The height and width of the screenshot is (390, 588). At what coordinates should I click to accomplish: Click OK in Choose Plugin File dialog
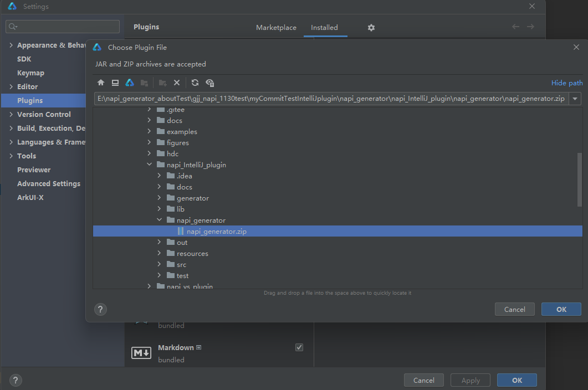click(561, 310)
